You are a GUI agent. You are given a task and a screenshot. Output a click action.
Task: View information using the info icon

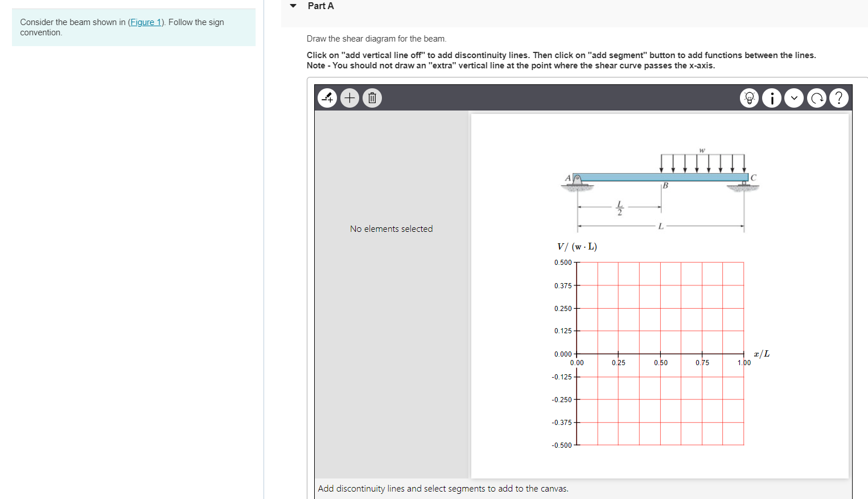771,97
